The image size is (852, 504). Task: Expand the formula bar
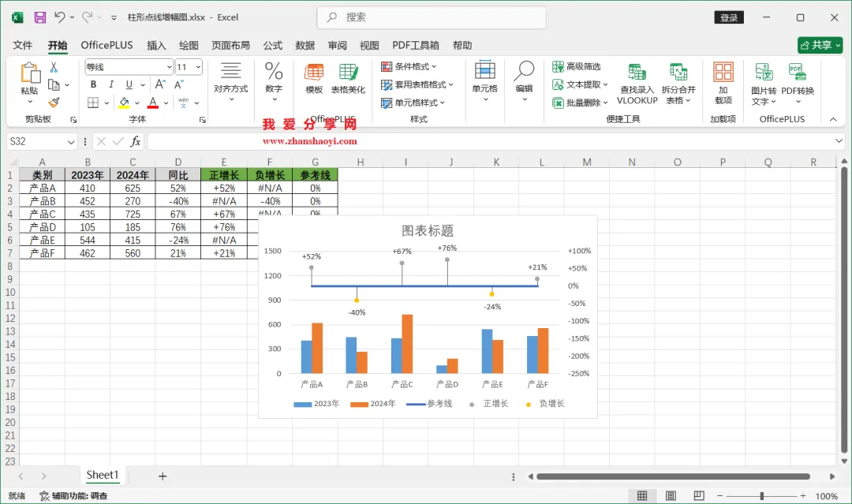coord(839,141)
